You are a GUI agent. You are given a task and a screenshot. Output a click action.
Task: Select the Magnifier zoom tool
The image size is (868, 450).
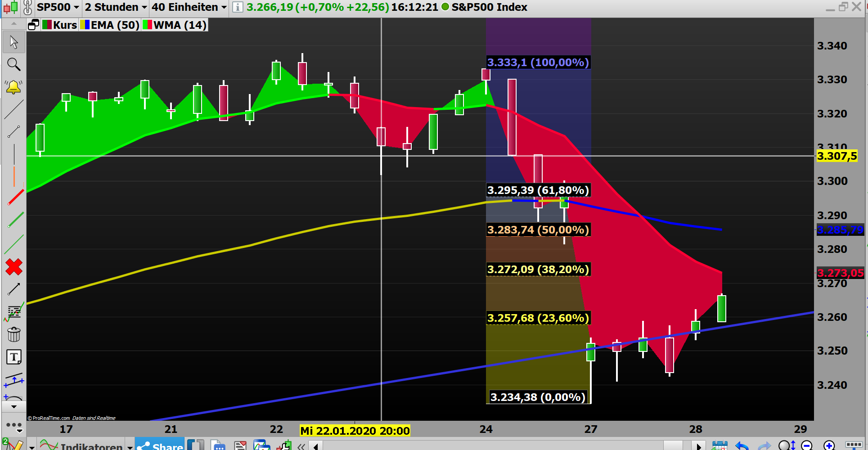[14, 64]
